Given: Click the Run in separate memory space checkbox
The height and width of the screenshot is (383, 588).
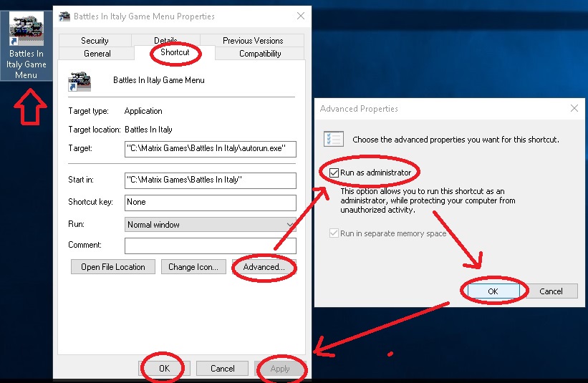Looking at the screenshot, I should click(x=334, y=233).
